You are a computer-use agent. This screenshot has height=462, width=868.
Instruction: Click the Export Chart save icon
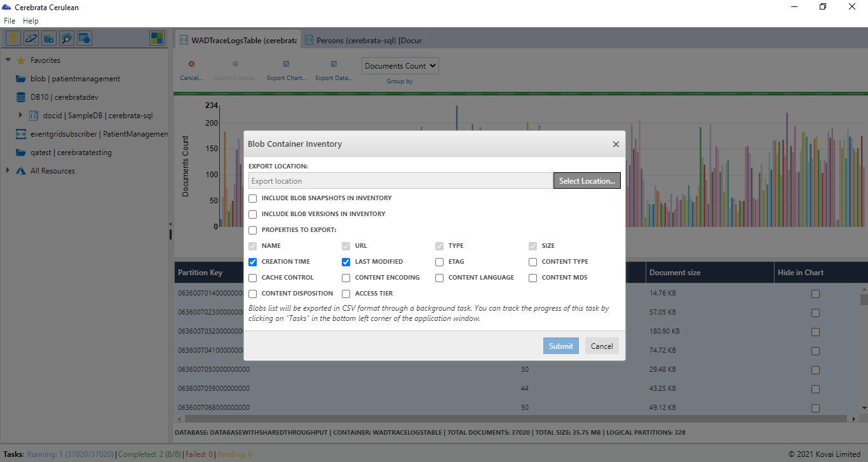tap(287, 64)
